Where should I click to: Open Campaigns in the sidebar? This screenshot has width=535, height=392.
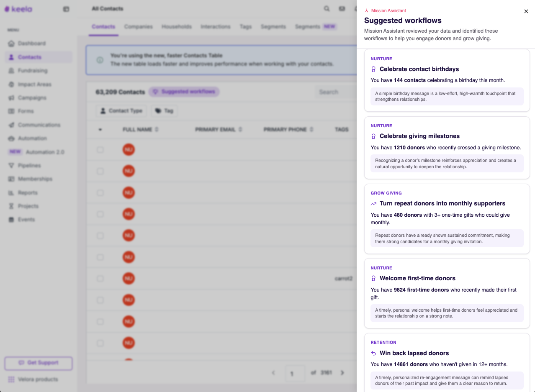point(39,98)
